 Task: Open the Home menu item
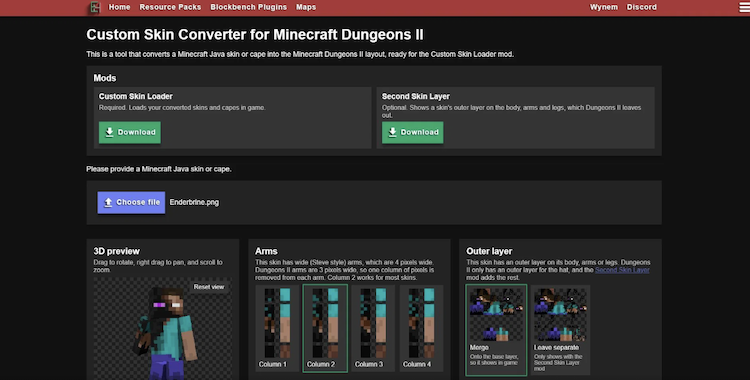coord(119,7)
